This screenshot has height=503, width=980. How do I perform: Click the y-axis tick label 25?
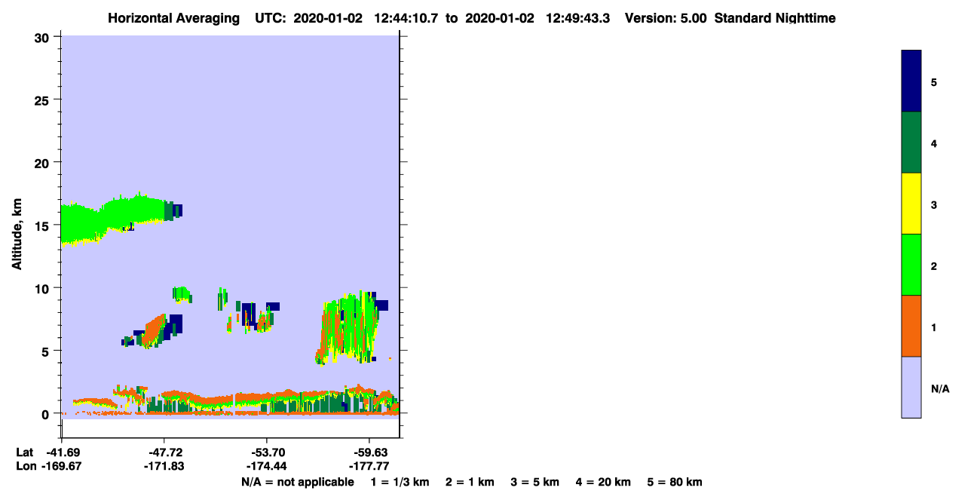(43, 100)
